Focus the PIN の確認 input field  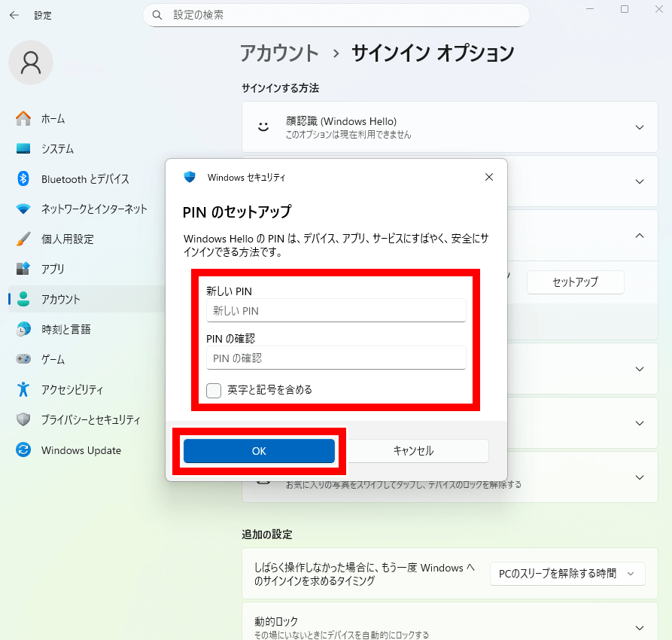point(336,358)
